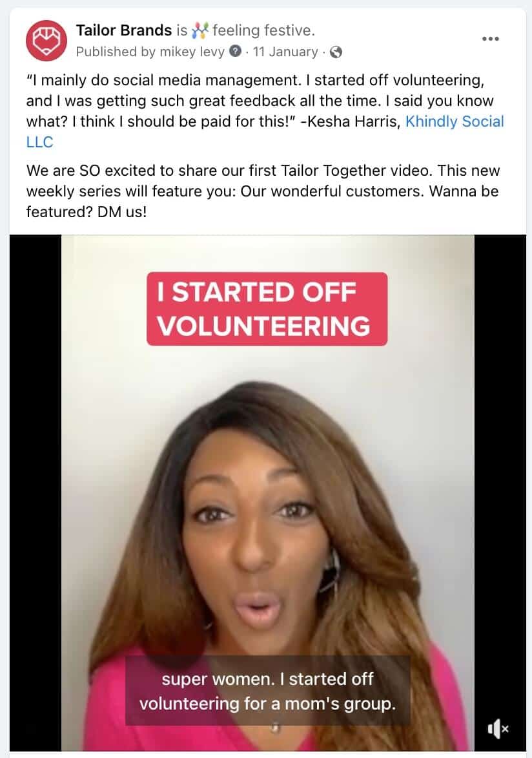Click the subtitle caption box in video
The height and width of the screenshot is (758, 532).
(x=268, y=691)
